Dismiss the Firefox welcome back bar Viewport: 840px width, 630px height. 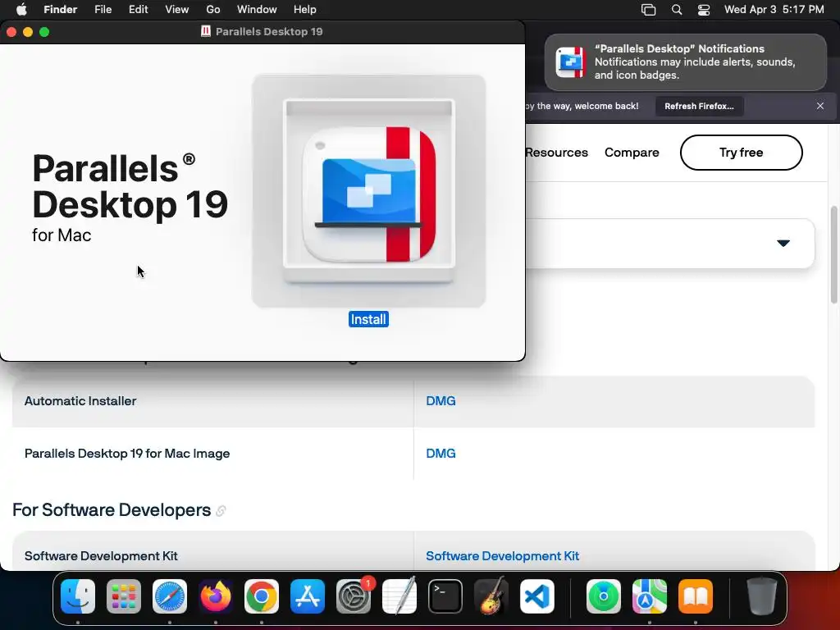820,106
